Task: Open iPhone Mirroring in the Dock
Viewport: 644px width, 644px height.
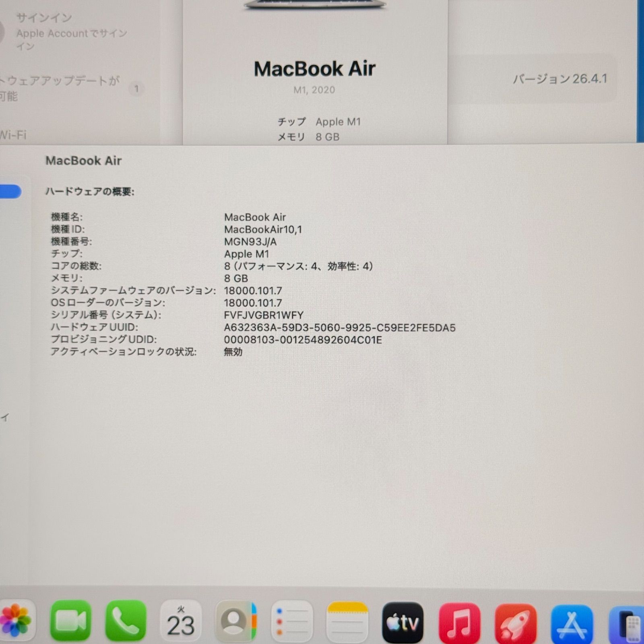Action: (x=626, y=626)
